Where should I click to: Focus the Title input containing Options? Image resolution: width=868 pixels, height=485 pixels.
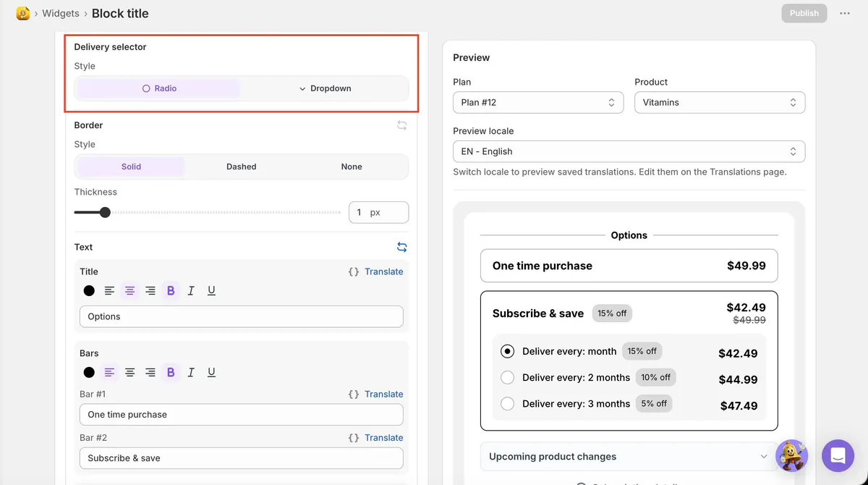(x=242, y=316)
